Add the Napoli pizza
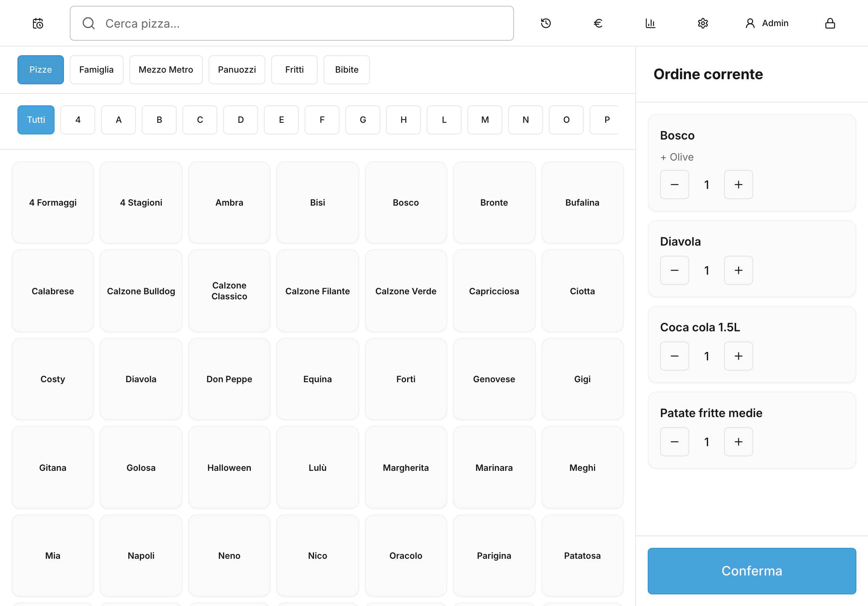 coord(141,556)
